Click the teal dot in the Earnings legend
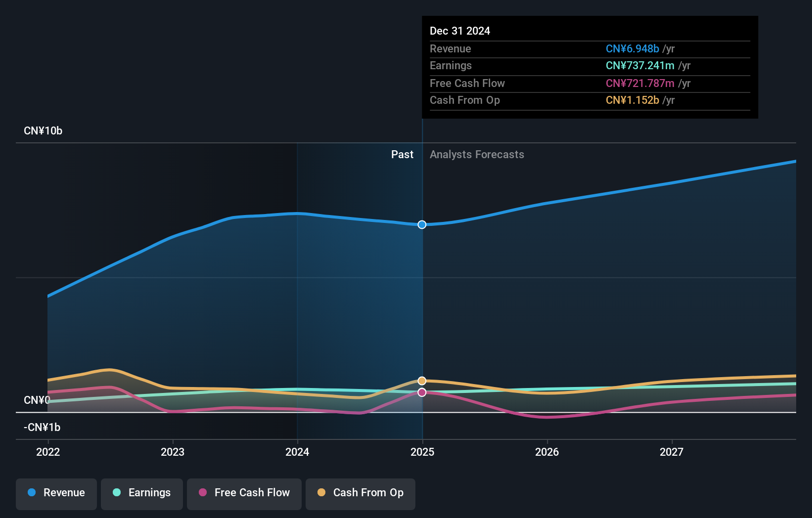 (117, 492)
